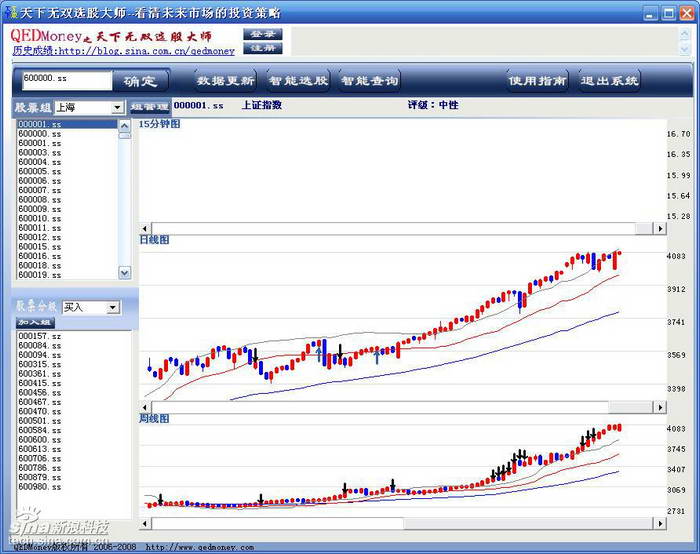Select 600879.ss in the buy list
The height and width of the screenshot is (554, 700).
coord(74,477)
